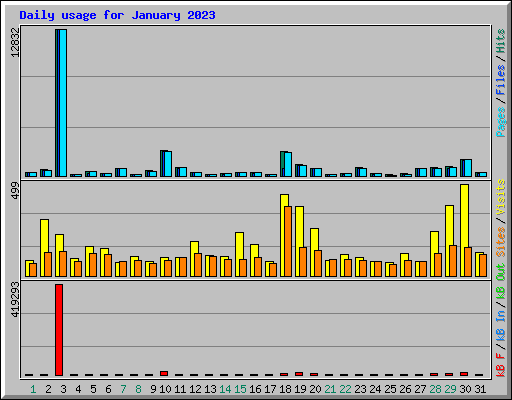
Task: Select the "Files" legend label
Action: pyautogui.click(x=500, y=80)
